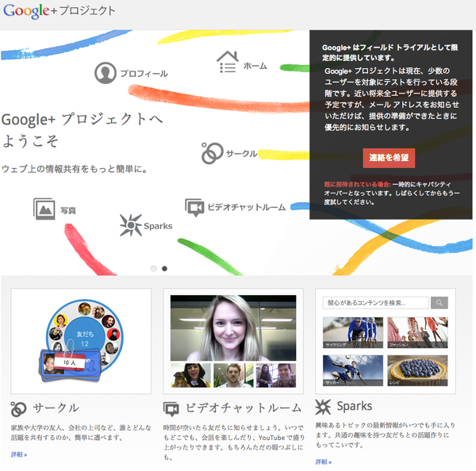Click the Sparks starburst icon in hero banner
476x471 pixels.
point(131,225)
